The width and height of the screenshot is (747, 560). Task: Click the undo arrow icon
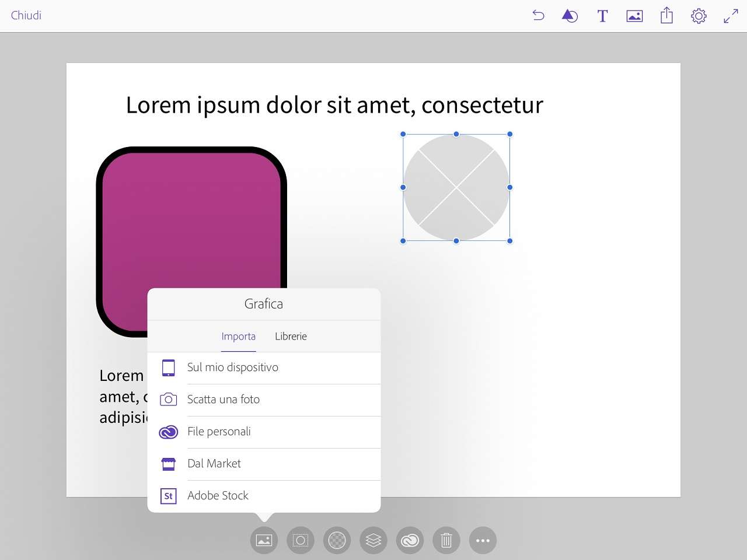pyautogui.click(x=538, y=16)
